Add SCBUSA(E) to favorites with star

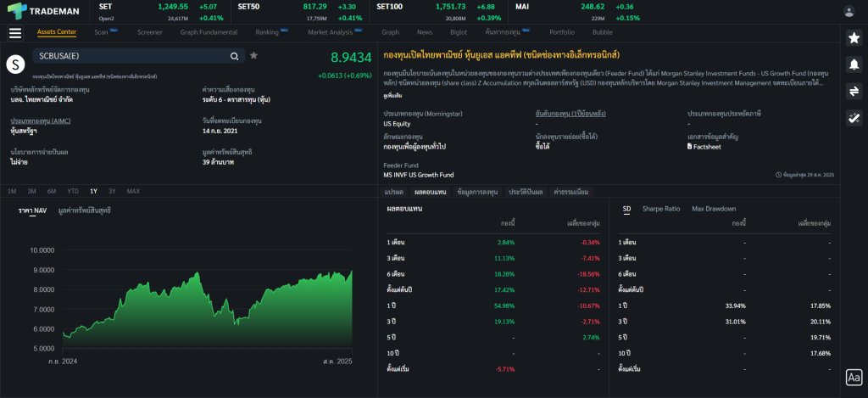(253, 56)
